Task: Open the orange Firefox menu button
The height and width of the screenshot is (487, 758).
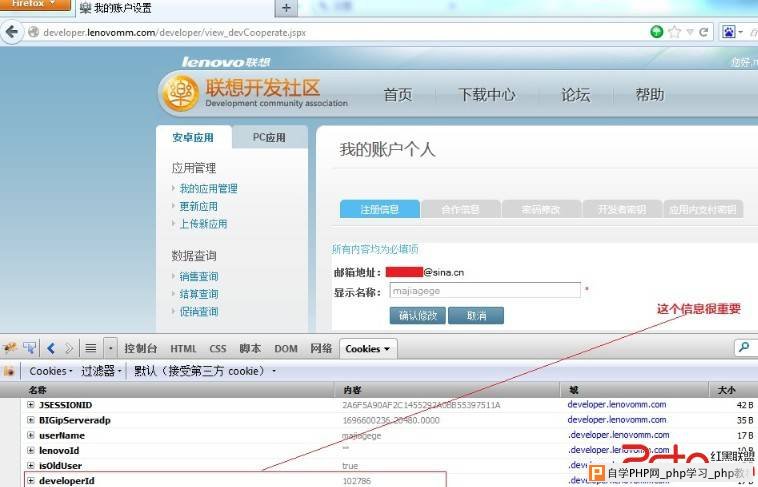Action: pos(34,4)
